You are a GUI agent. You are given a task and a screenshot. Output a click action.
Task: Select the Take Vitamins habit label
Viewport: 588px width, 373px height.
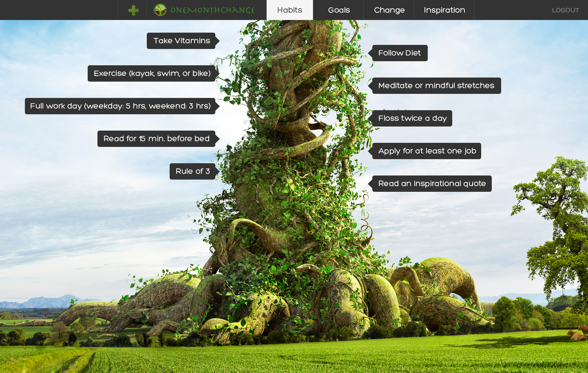(181, 41)
